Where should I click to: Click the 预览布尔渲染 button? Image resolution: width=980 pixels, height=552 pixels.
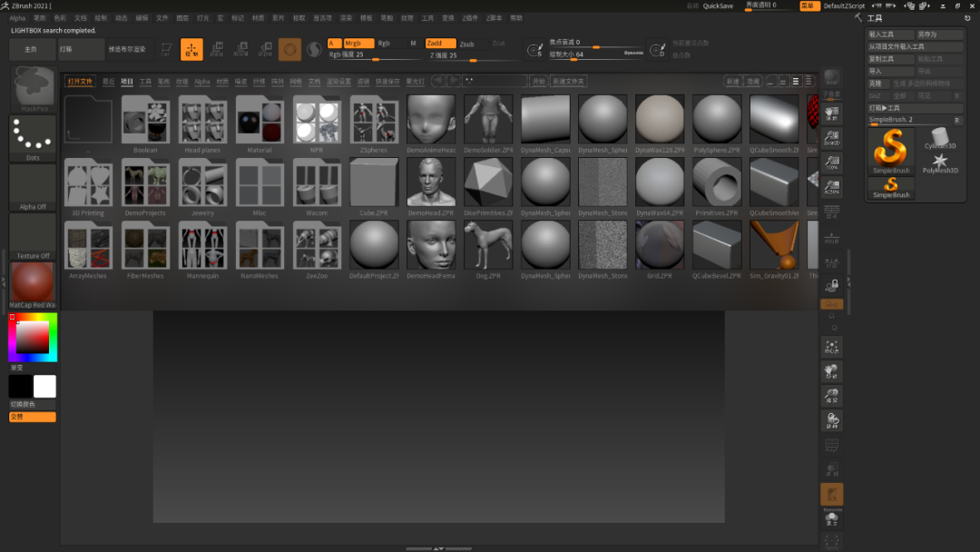coord(128,49)
